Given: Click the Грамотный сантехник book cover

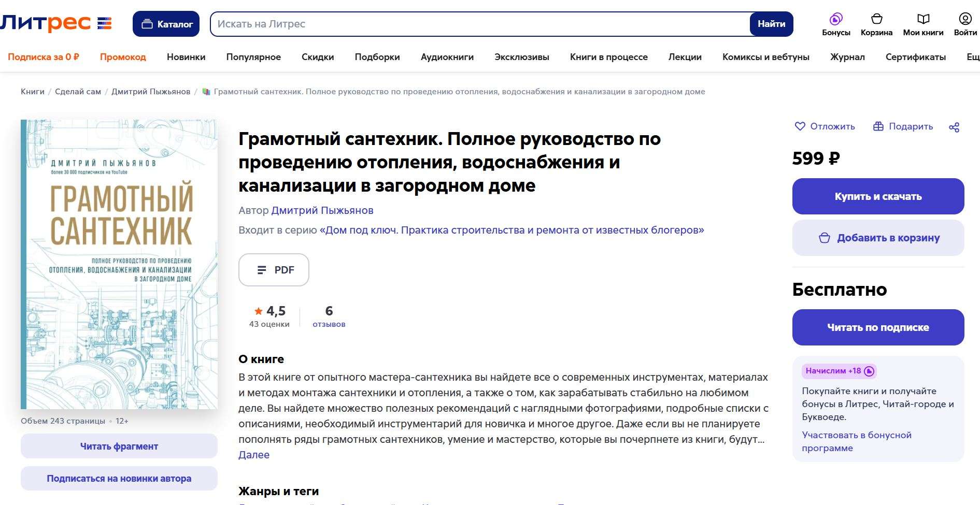Looking at the screenshot, I should coord(119,264).
